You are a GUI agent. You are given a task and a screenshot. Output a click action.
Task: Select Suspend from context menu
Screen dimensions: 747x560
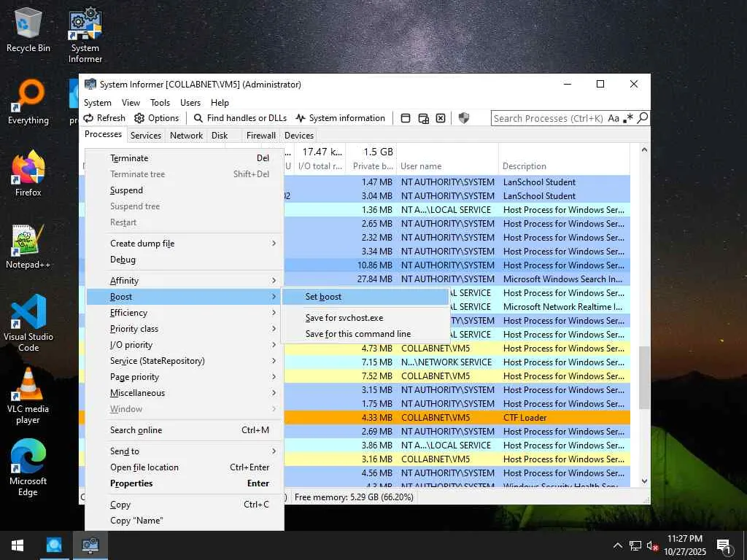tap(185, 190)
